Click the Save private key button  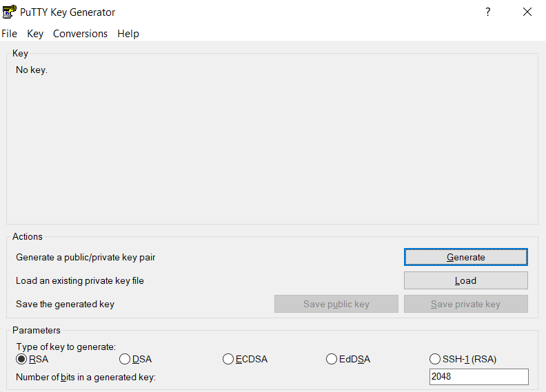pyautogui.click(x=465, y=304)
